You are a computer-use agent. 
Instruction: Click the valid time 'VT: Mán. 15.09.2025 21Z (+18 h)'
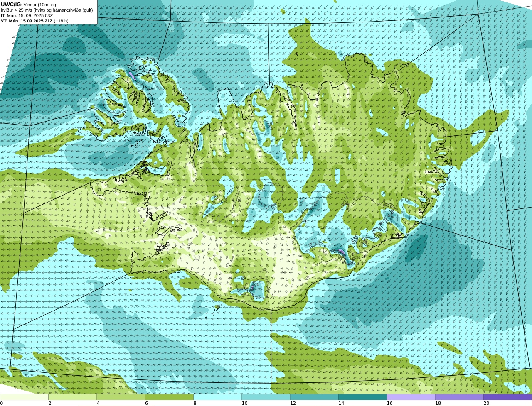(x=34, y=21)
